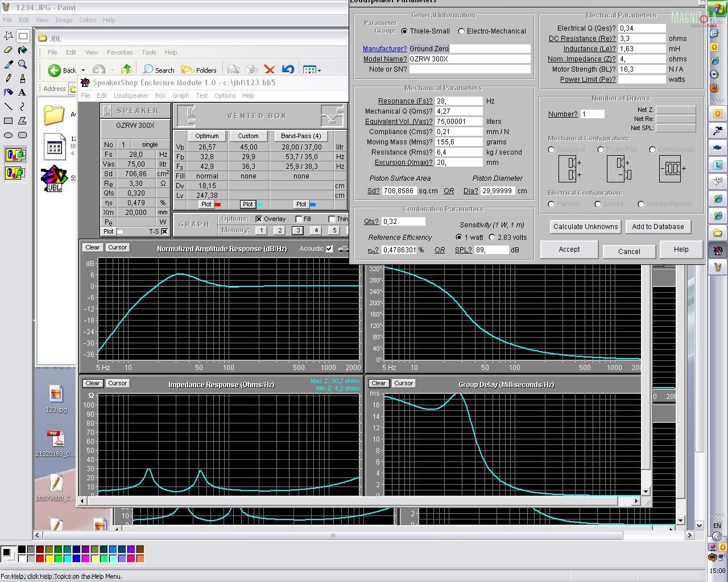Pick the Rectangle shape tool
This screenshot has width=728, height=582.
coord(9,120)
